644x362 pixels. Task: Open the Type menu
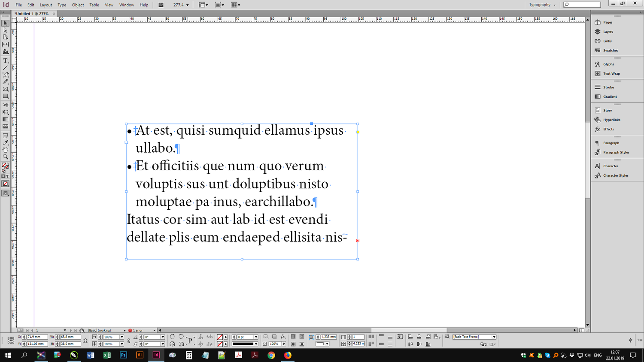[62, 5]
